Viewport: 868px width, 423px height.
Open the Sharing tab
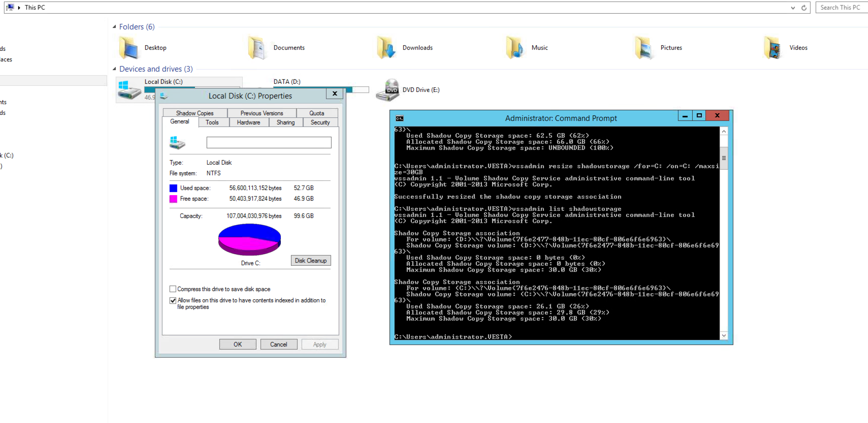[x=286, y=123]
